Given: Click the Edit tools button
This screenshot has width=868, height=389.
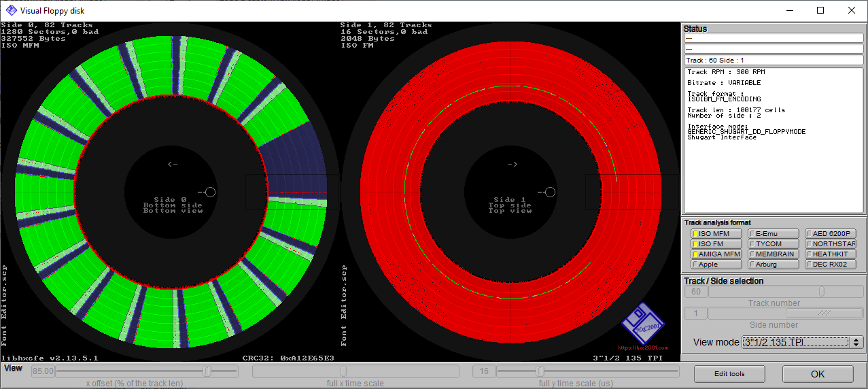Looking at the screenshot, I should point(729,374).
